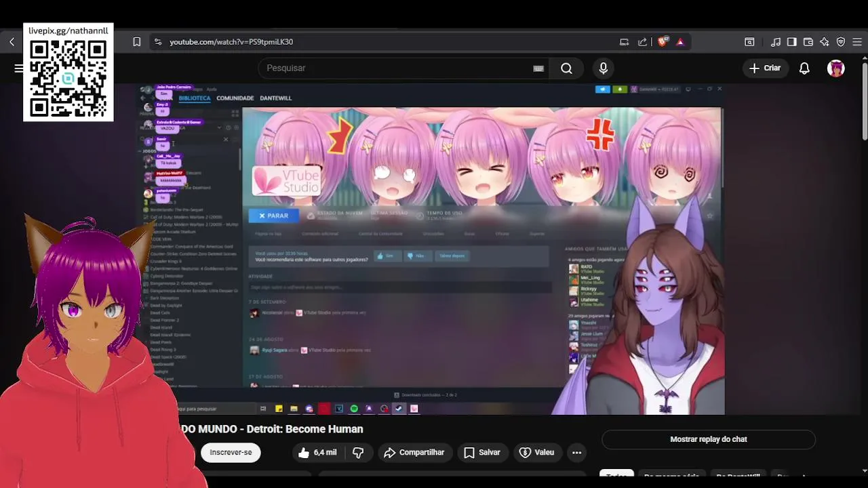Click the page vertical scrollbar
The height and width of the screenshot is (488, 868).
[x=865, y=102]
